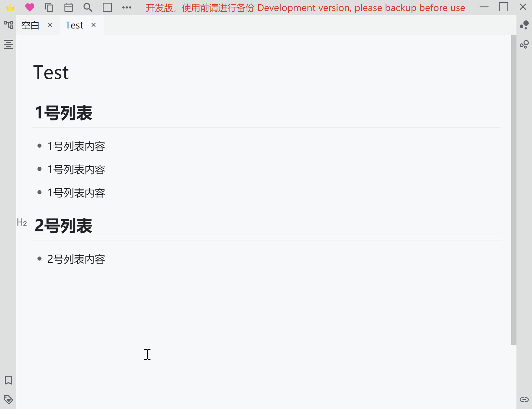This screenshot has width=532, height=409.
Task: Open the search magnifier icon
Action: (x=88, y=7)
